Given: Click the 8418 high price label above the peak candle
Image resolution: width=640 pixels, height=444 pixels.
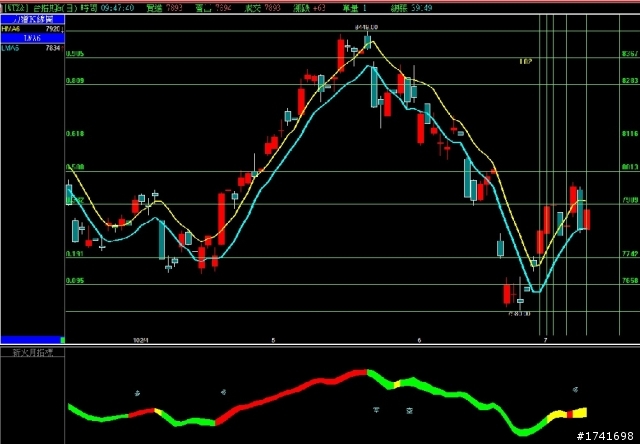Looking at the screenshot, I should click(367, 27).
